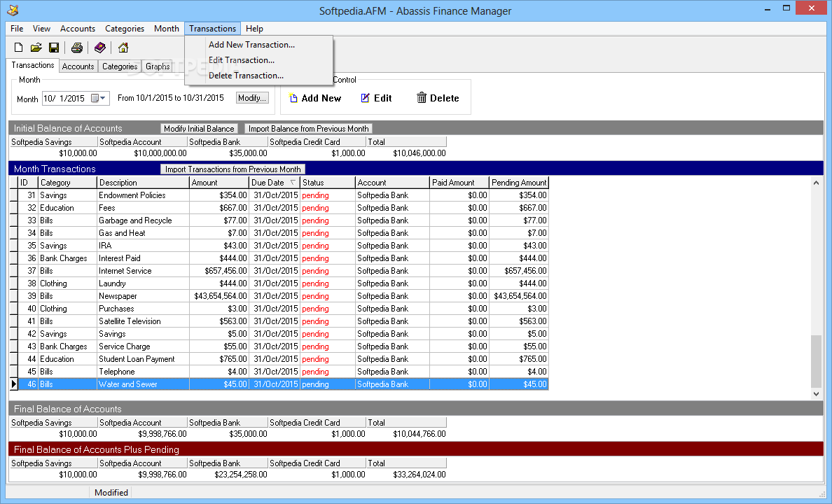Viewport: 832px width, 504px height.
Task: Click the Edit control button
Action: (376, 98)
